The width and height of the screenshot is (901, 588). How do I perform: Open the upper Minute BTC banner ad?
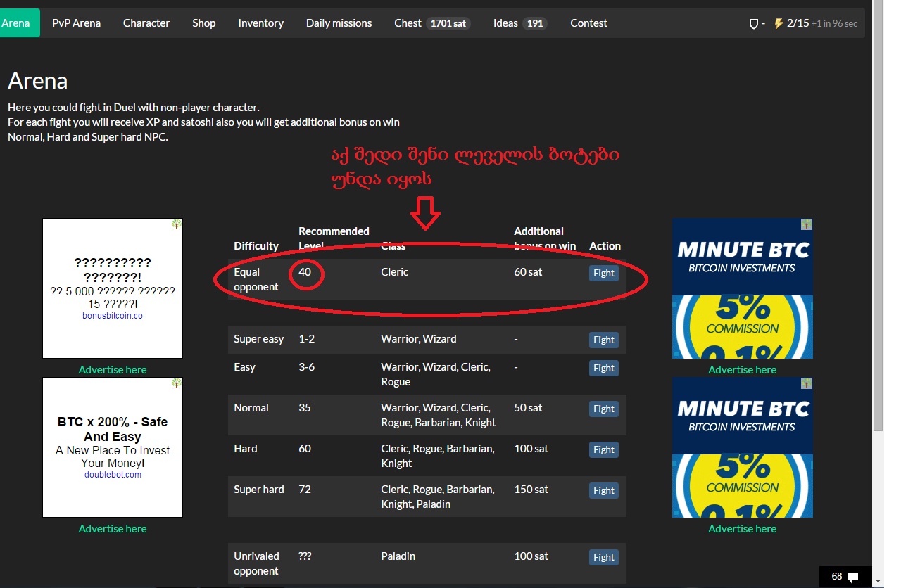743,288
